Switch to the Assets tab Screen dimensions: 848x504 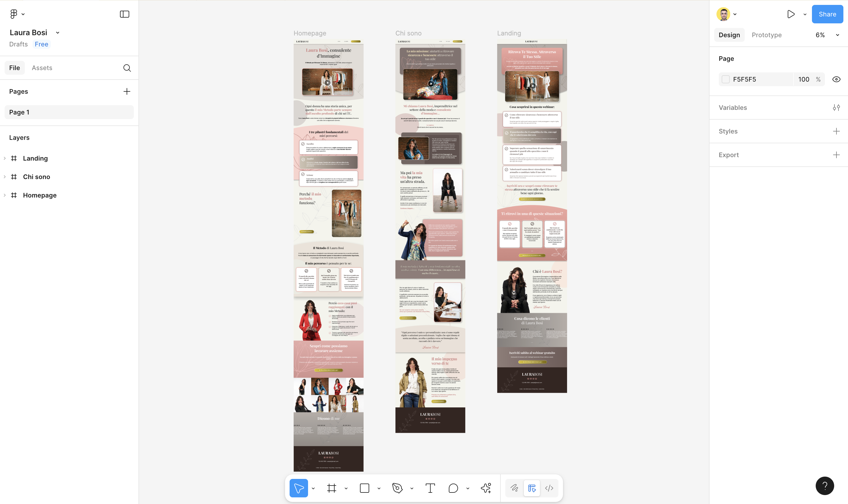42,68
